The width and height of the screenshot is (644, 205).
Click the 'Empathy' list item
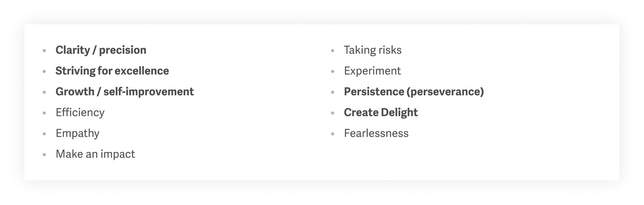click(x=77, y=134)
